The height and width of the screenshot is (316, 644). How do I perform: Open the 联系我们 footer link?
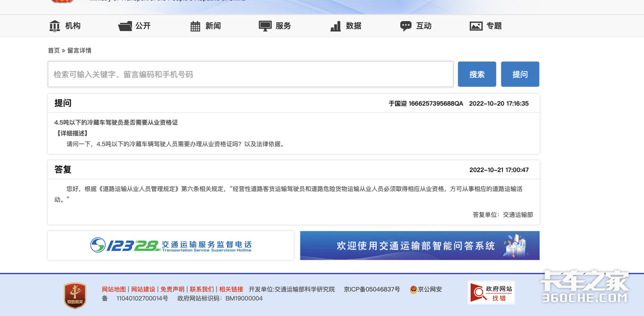[x=202, y=289]
